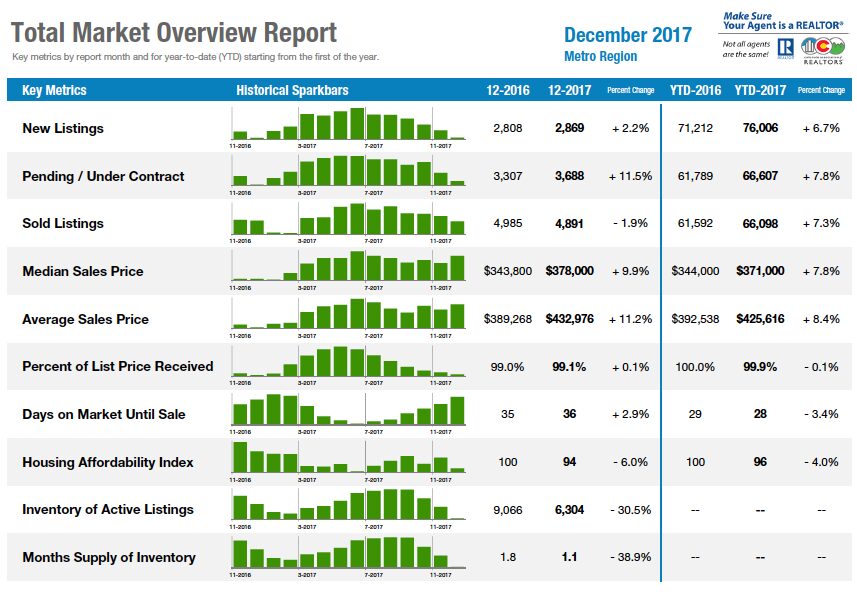Click the Key Metrics column header

pyautogui.click(x=54, y=90)
